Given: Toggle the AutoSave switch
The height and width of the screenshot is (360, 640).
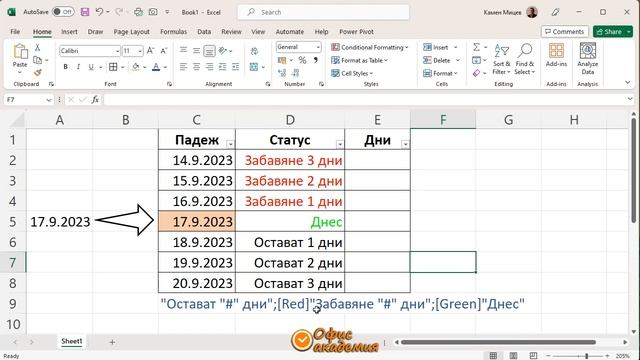Looking at the screenshot, I should point(63,12).
